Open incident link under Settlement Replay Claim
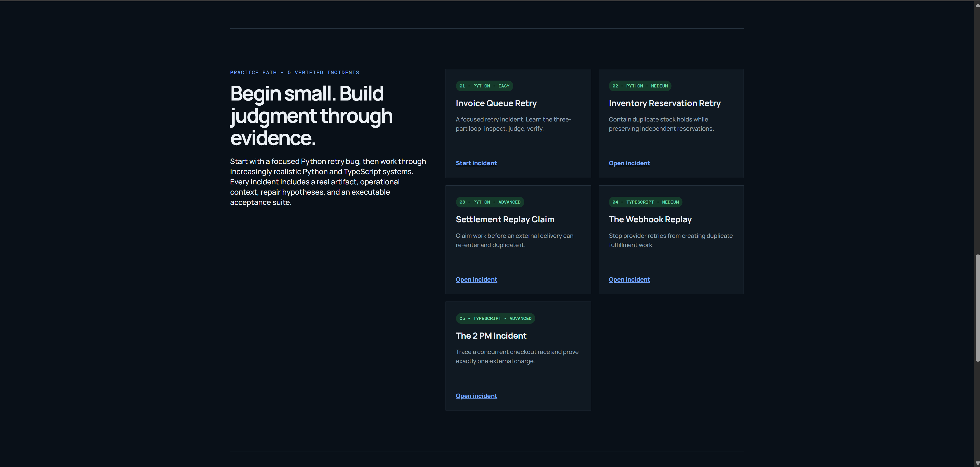980x467 pixels. [x=476, y=279]
